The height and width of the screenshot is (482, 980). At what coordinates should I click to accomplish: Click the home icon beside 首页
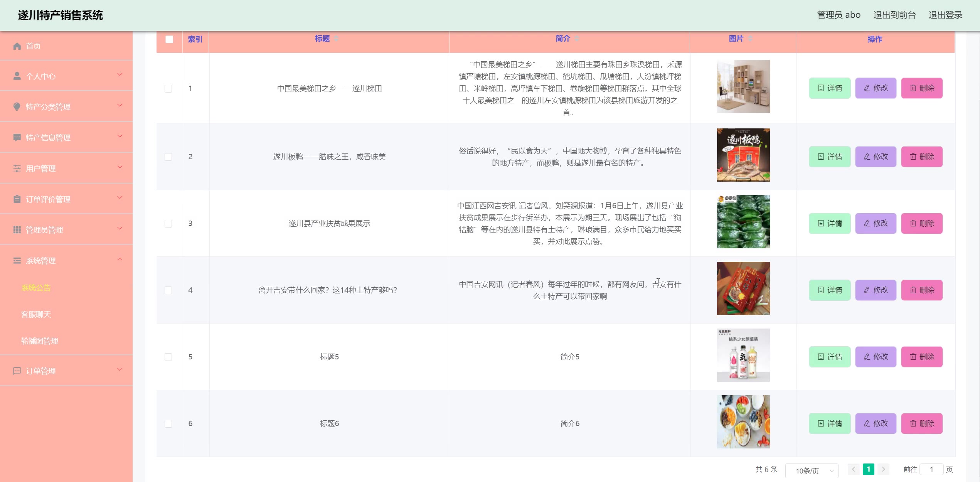pos(17,46)
